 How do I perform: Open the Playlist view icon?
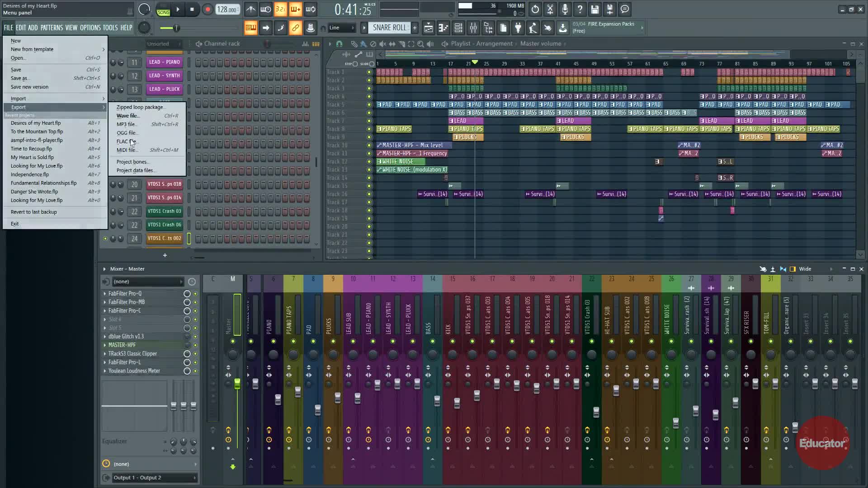click(428, 28)
